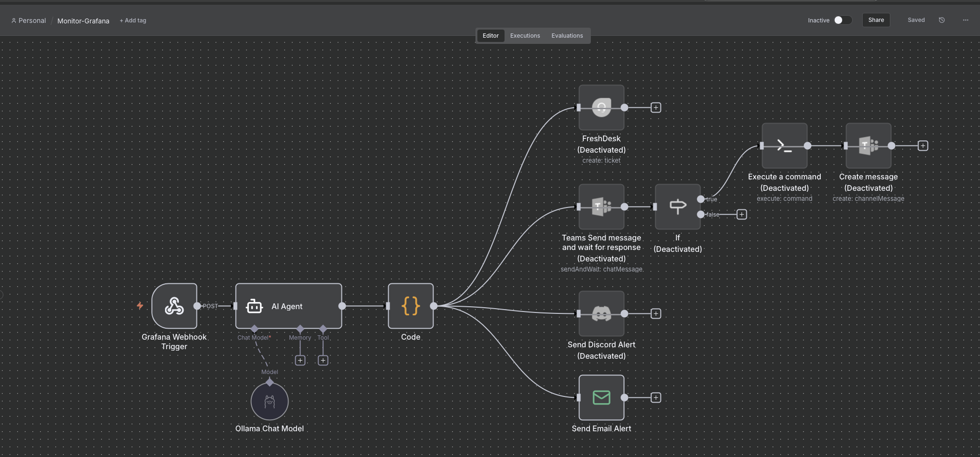Add node after If false branch
Viewport: 980px width, 457px height.
[742, 214]
